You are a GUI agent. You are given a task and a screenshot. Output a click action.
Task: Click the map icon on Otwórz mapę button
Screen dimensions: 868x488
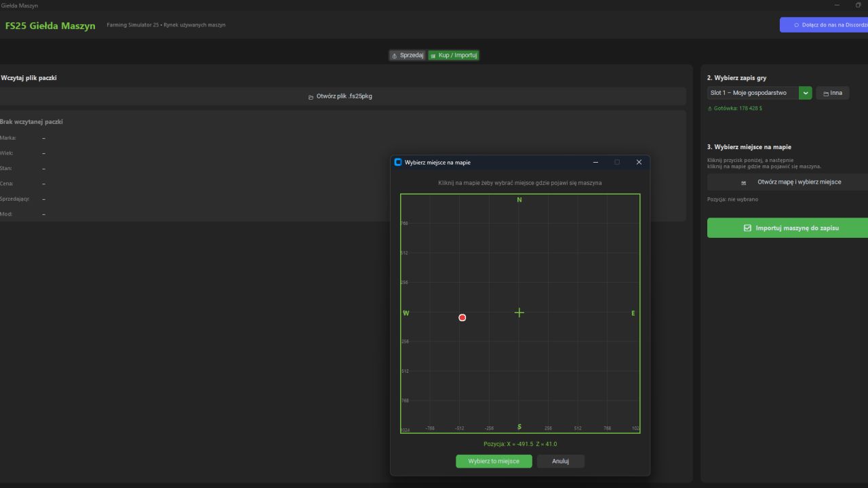tap(743, 182)
